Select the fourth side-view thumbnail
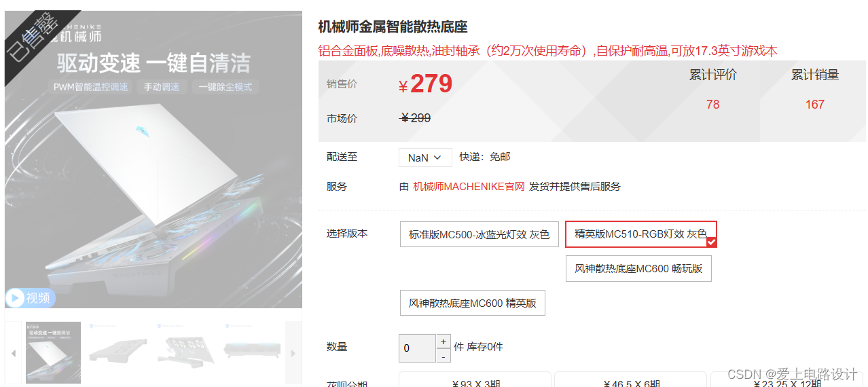 (x=252, y=353)
